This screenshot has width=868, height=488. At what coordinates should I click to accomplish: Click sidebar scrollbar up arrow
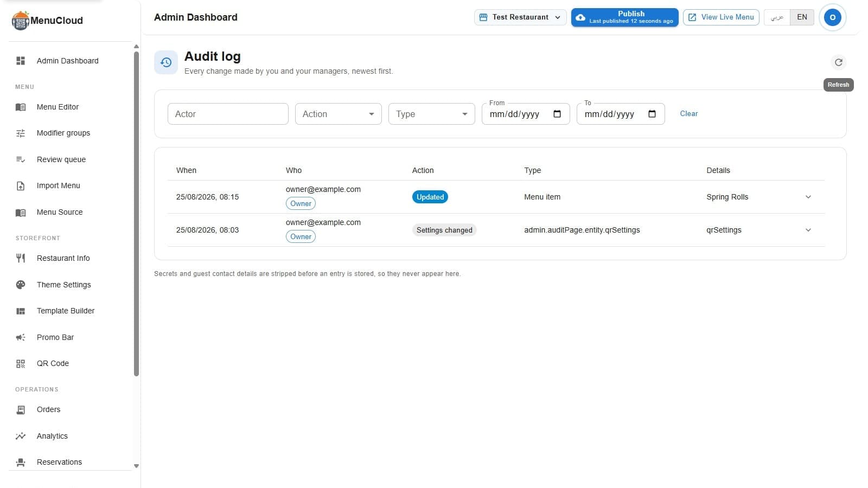coord(136,47)
